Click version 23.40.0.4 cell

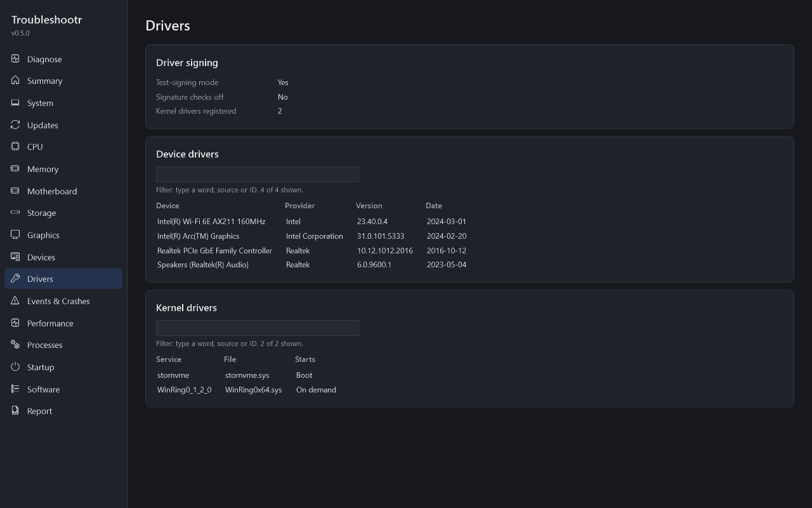(x=372, y=222)
